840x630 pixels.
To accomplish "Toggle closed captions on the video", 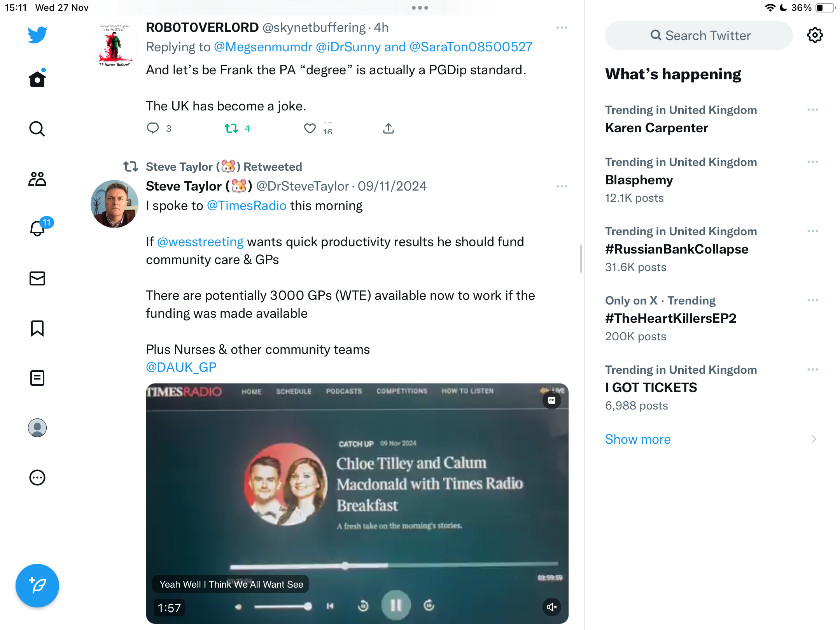I will click(551, 400).
